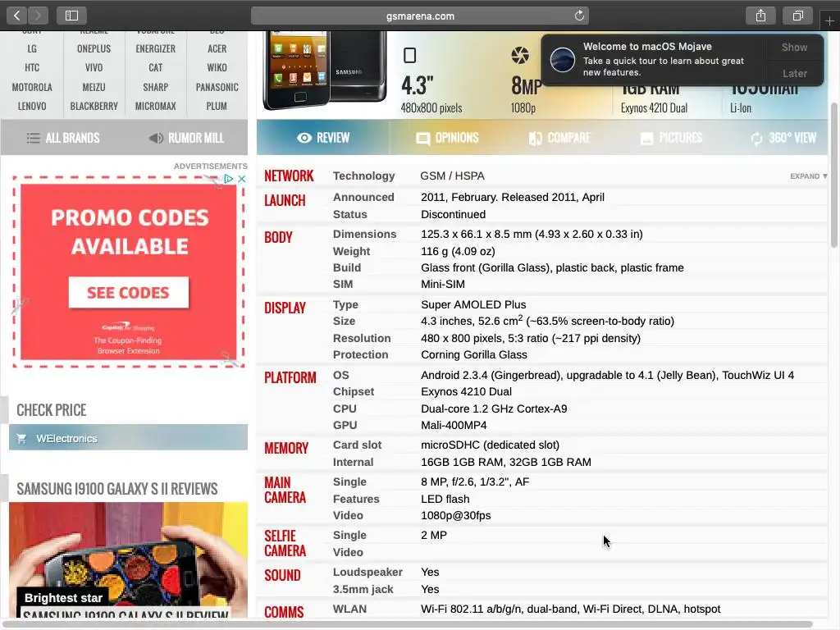
Task: Open Motorola brand link
Action: tap(32, 87)
